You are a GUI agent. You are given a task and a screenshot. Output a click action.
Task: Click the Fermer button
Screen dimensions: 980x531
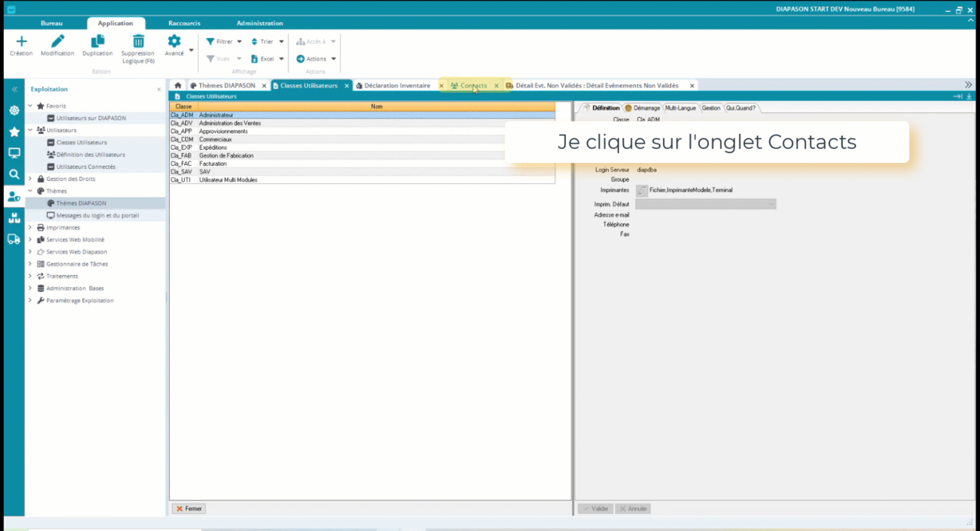click(x=188, y=509)
